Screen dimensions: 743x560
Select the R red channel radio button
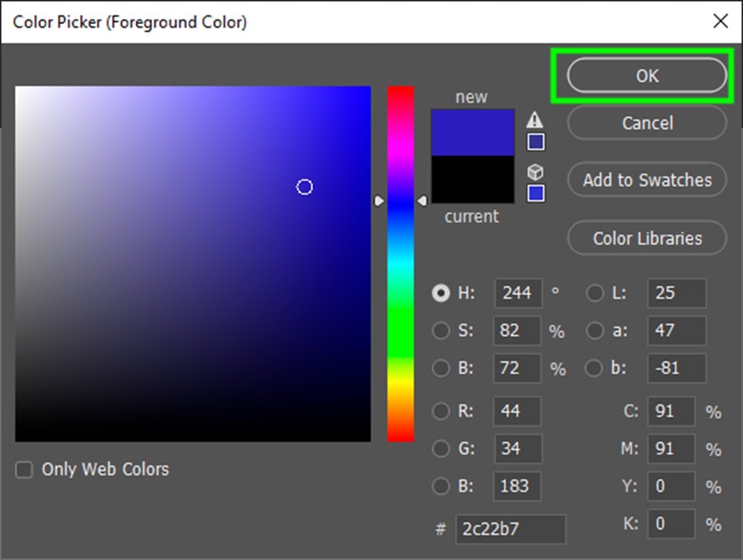(x=441, y=411)
